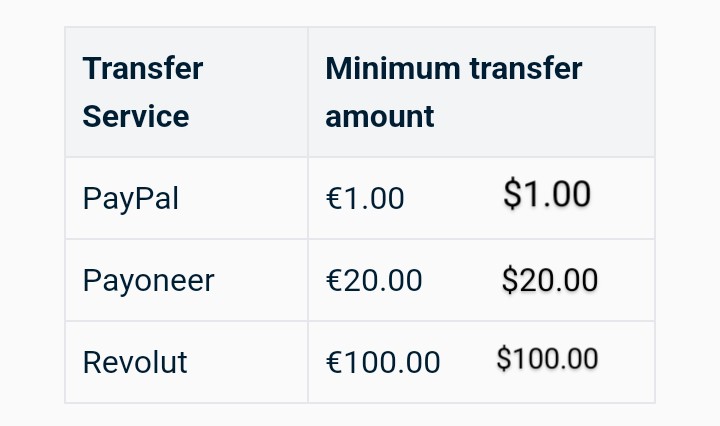This screenshot has height=426, width=720.
Task: Click the €20.00 Payoneer amount
Action: coord(374,280)
